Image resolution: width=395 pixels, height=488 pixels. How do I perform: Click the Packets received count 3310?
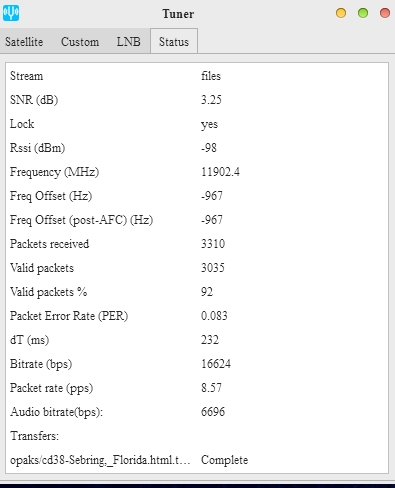[x=213, y=244]
